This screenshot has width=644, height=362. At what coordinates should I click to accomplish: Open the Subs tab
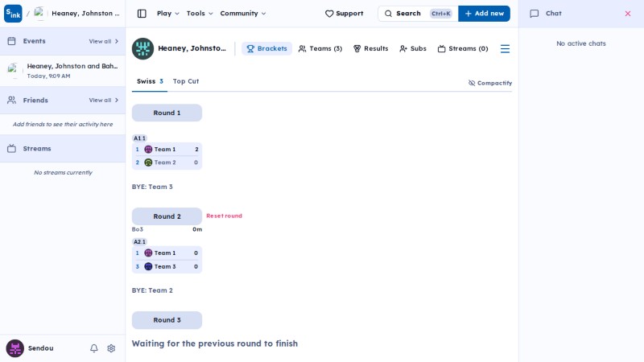tap(413, 49)
